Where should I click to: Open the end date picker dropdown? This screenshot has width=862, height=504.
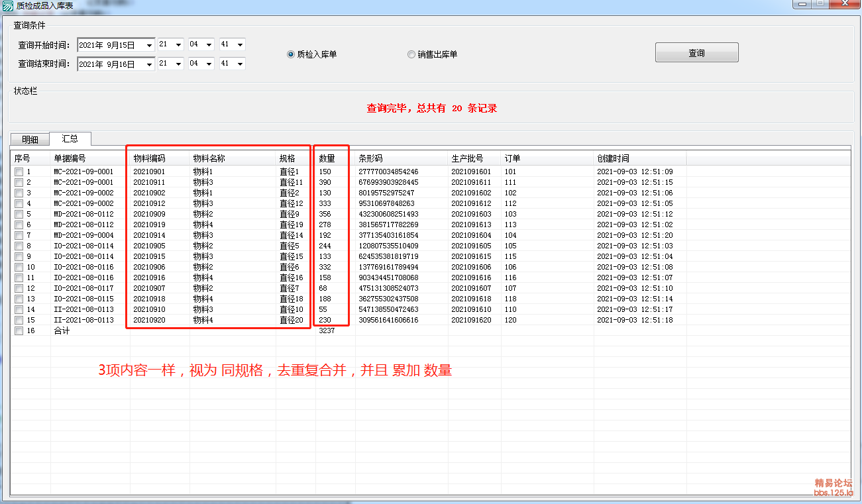148,64
